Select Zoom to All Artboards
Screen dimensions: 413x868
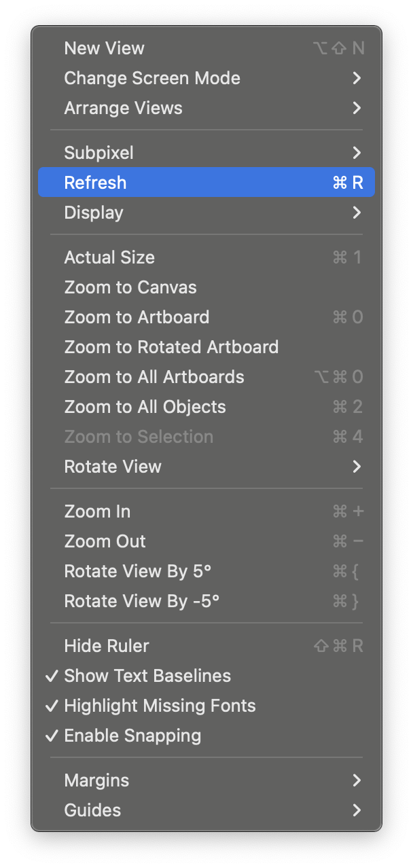pyautogui.click(x=154, y=377)
